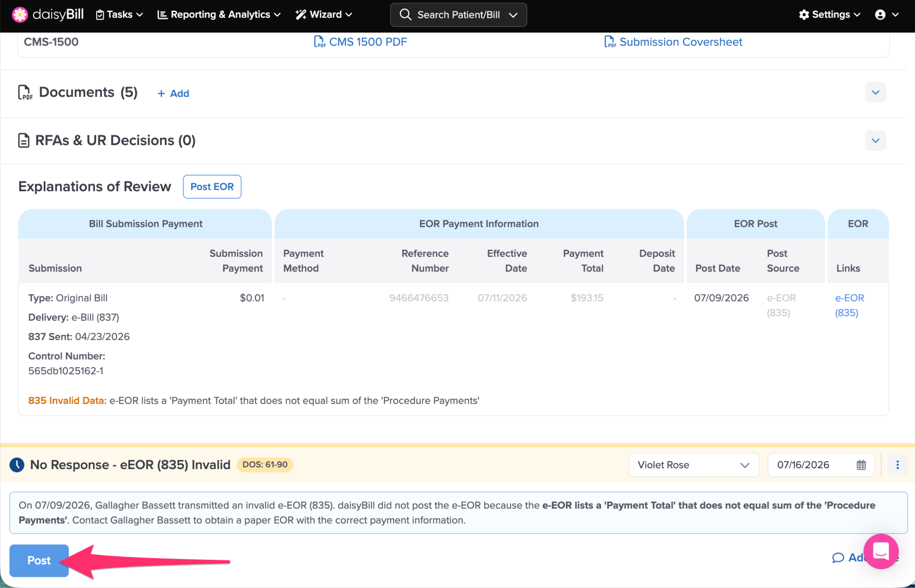915x588 pixels.
Task: Click the 07/09/2026 post date
Action: (x=722, y=298)
